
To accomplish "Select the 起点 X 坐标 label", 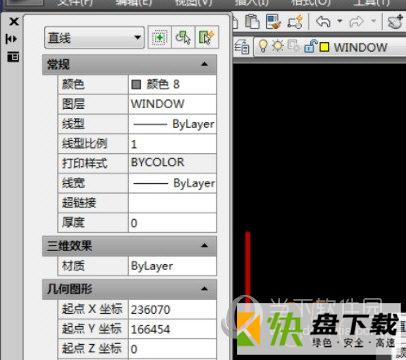I will pos(92,309).
